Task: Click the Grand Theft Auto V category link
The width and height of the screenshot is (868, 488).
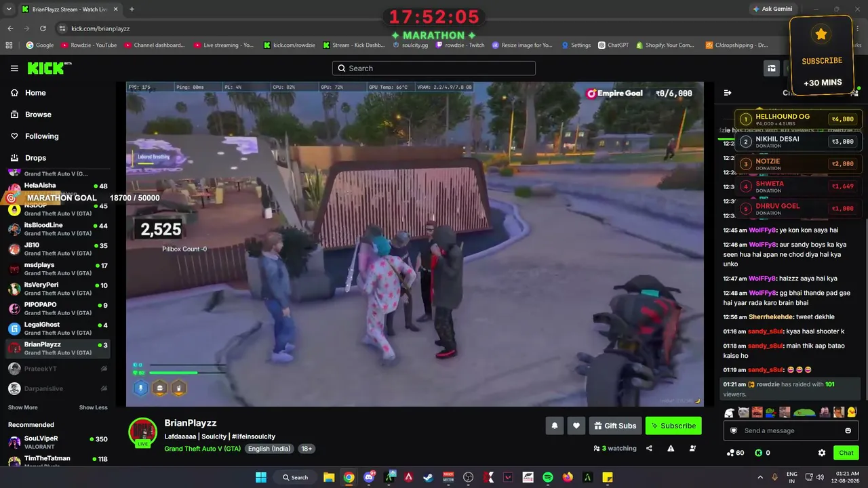Action: click(x=203, y=449)
